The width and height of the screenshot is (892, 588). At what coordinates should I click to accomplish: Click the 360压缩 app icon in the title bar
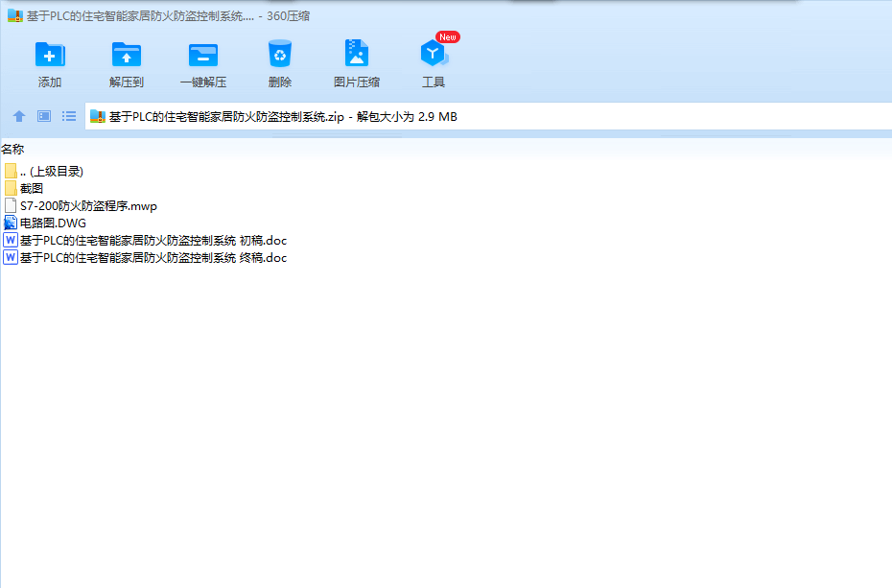point(15,16)
